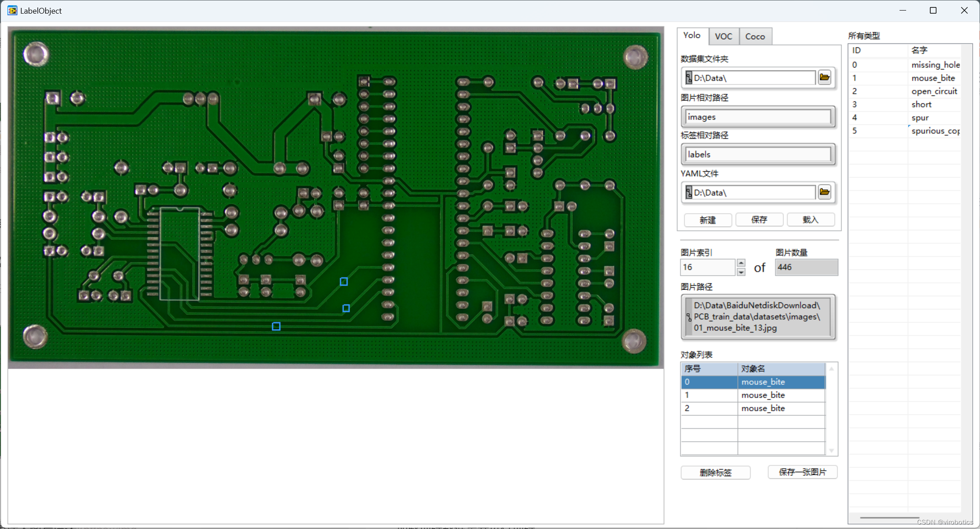
Task: Click the image path display box
Action: coord(758,317)
